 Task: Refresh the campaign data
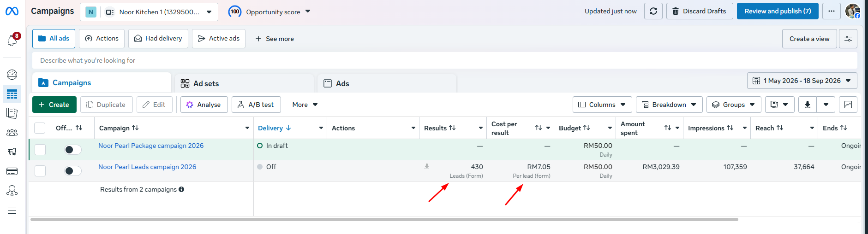[x=653, y=11]
